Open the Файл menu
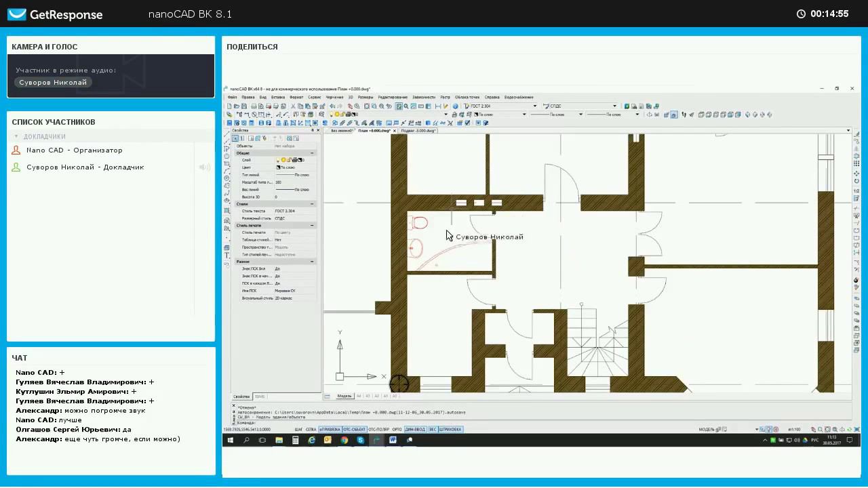 (233, 97)
